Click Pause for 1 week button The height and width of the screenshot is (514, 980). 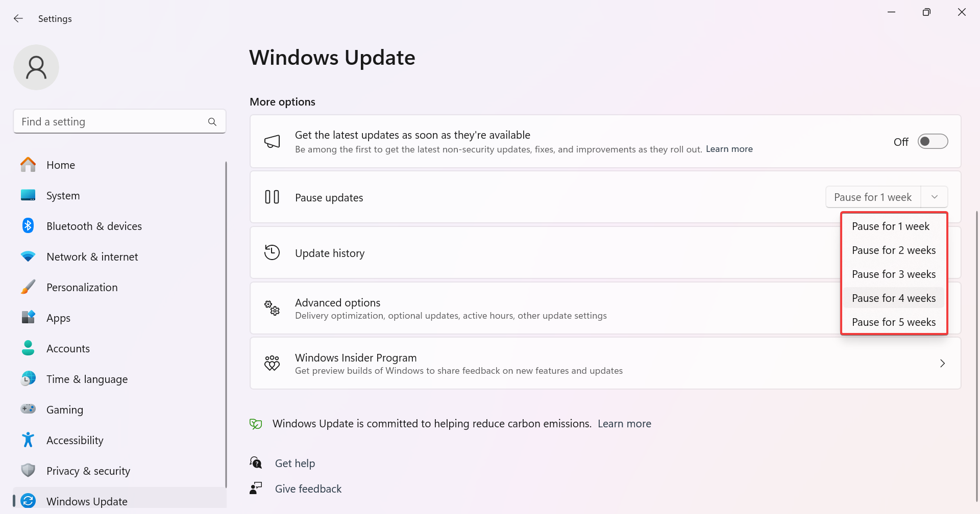873,197
